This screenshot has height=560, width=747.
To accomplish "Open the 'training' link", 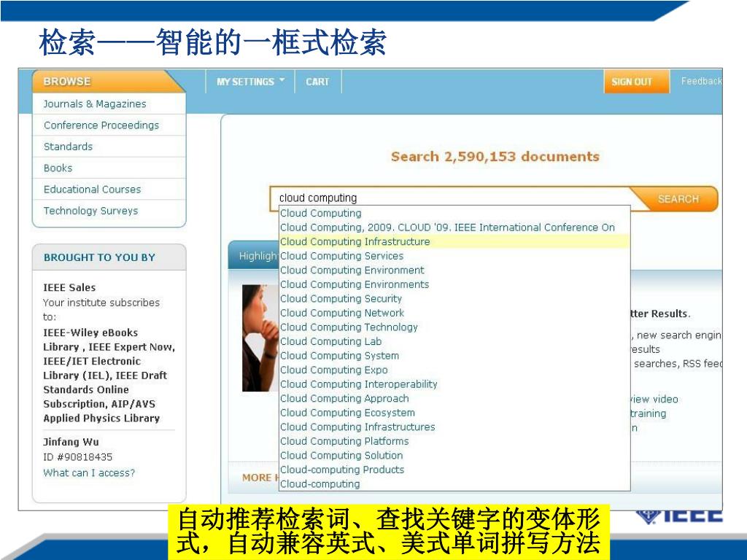I will [x=648, y=413].
